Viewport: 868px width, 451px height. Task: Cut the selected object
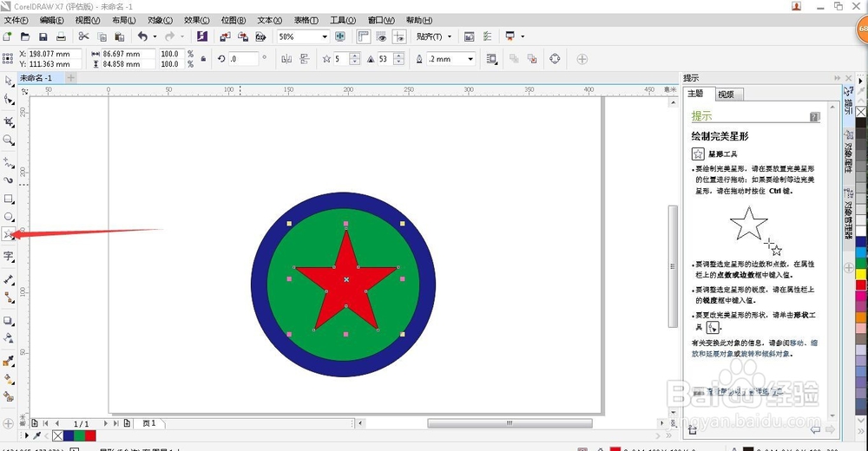tap(83, 36)
